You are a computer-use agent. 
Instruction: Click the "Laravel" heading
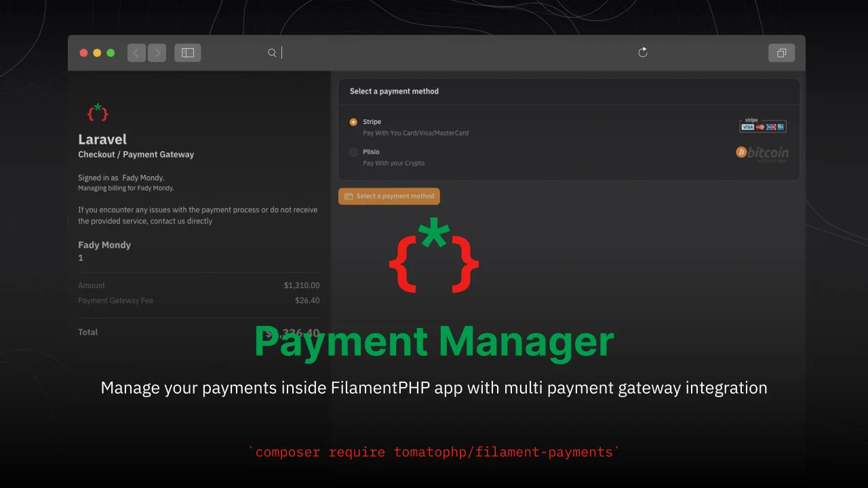[x=102, y=140]
